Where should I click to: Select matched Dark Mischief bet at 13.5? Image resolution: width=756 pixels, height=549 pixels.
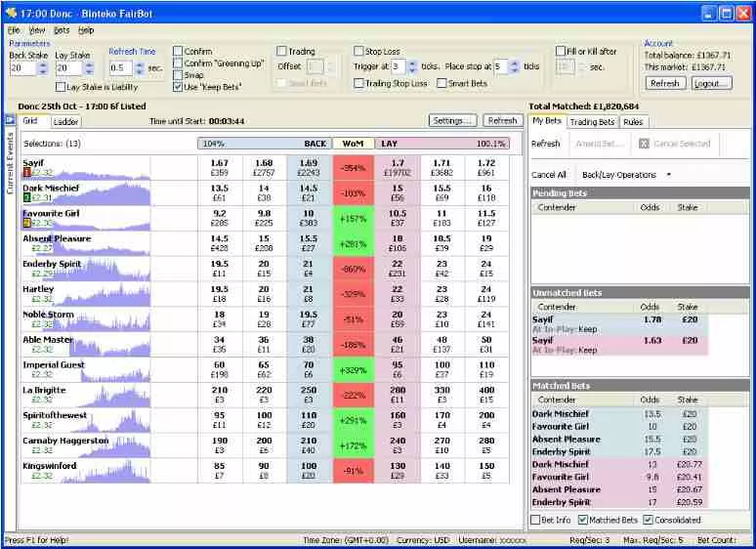coord(619,414)
